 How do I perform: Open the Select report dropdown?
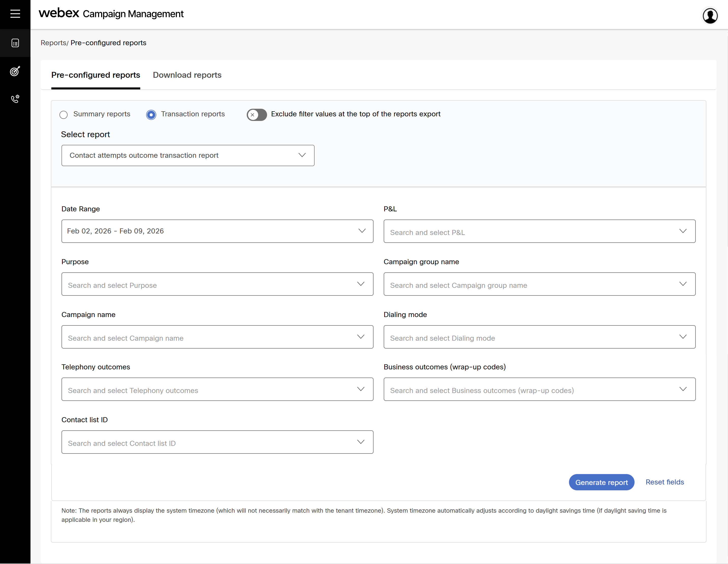188,155
